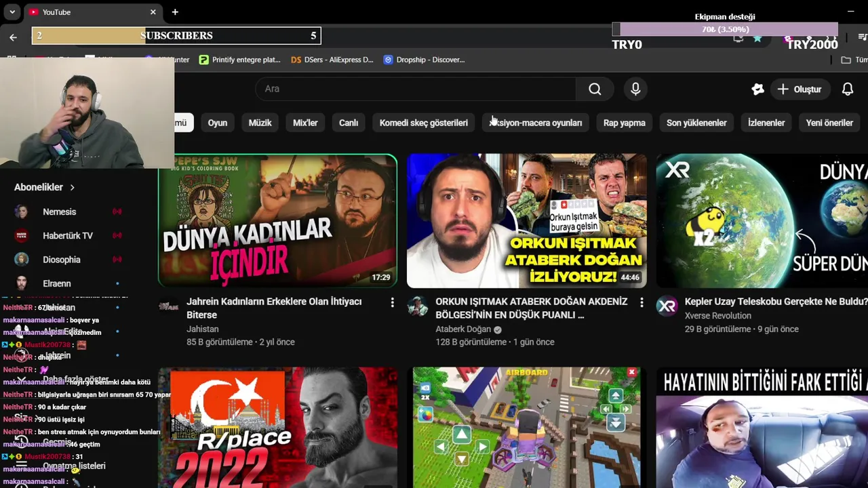
Task: Select the Oyun filter chip
Action: point(218,123)
